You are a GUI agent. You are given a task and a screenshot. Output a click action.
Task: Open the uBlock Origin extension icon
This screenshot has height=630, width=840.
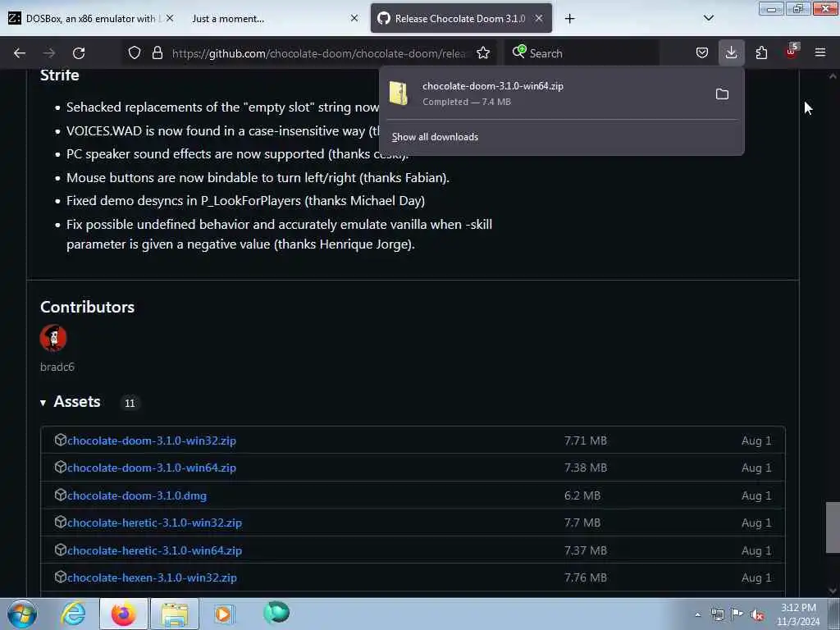(792, 52)
